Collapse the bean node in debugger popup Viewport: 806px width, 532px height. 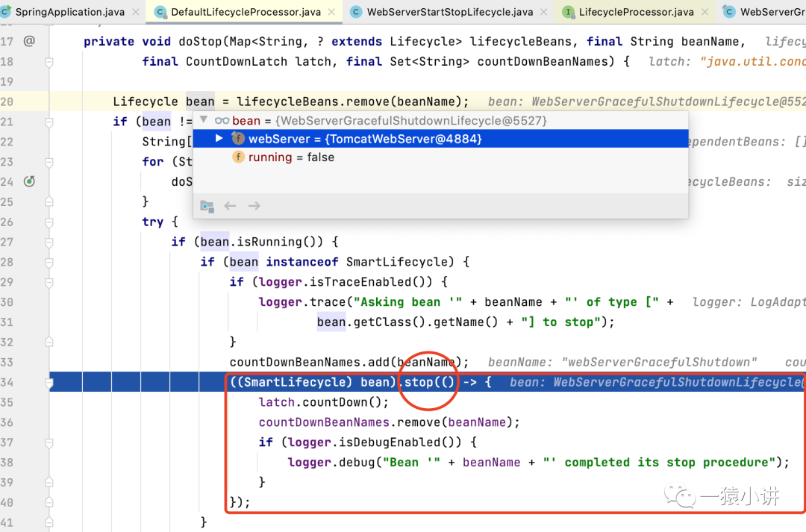pyautogui.click(x=204, y=120)
